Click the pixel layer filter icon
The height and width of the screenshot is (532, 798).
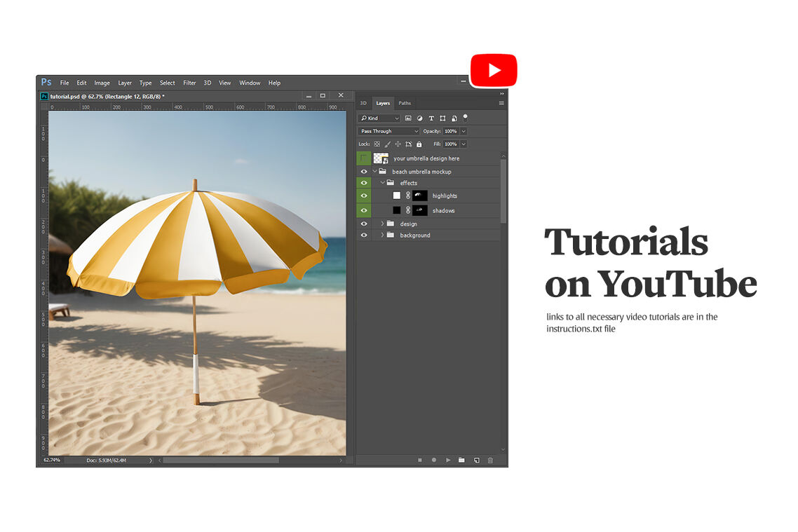coord(408,118)
